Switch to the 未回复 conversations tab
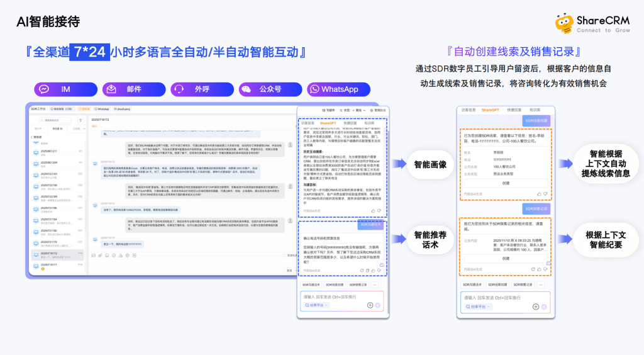The image size is (644, 355). coord(57,128)
